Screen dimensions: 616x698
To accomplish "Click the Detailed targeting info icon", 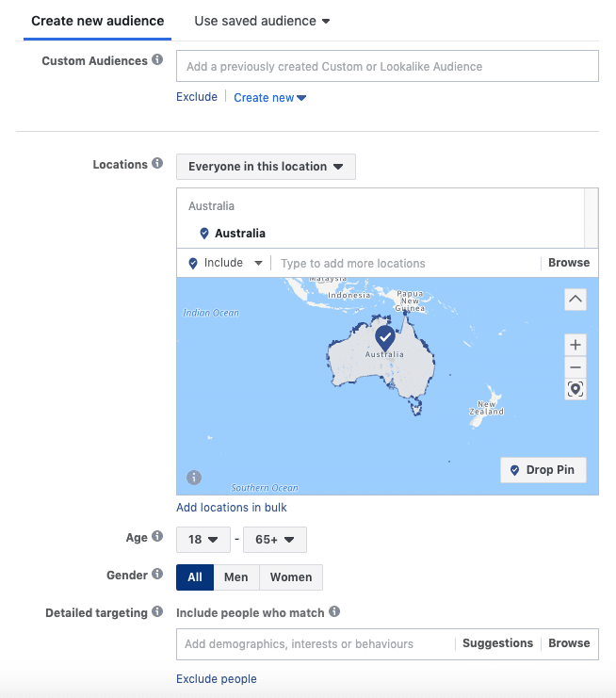I will (x=157, y=612).
